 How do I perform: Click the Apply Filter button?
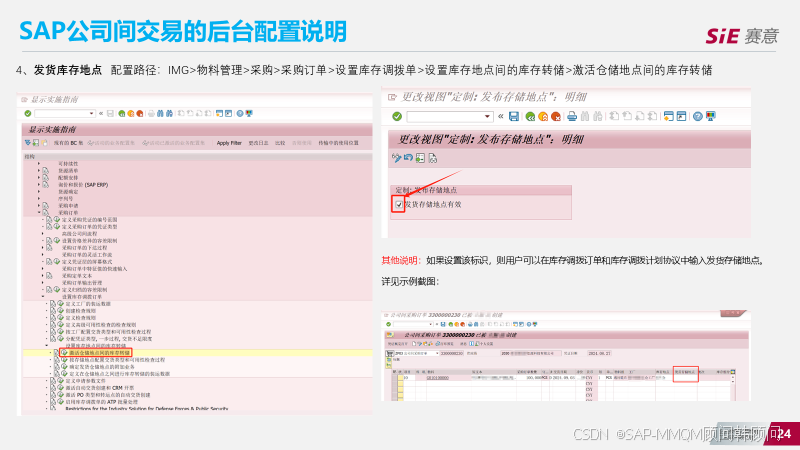(x=229, y=143)
